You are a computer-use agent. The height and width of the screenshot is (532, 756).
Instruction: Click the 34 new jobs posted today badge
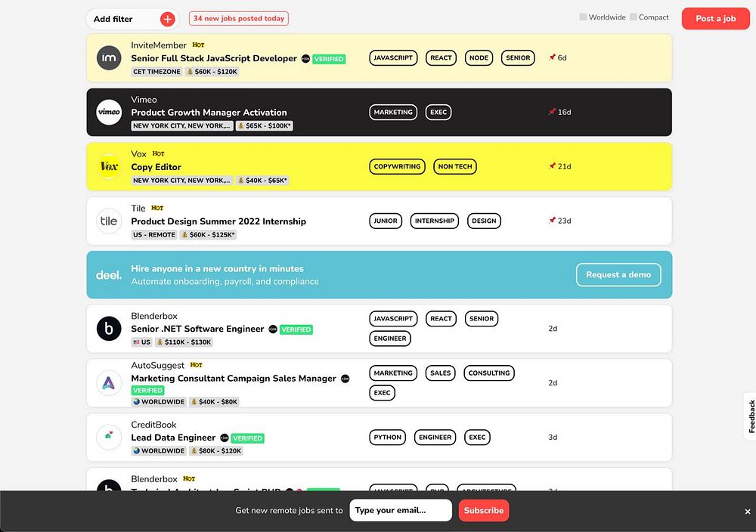[x=239, y=18]
